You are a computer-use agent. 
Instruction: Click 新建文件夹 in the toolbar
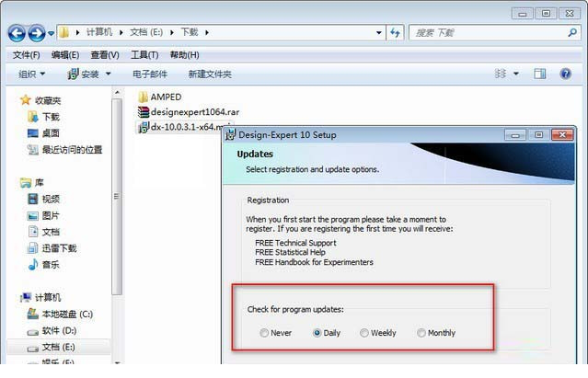(210, 74)
